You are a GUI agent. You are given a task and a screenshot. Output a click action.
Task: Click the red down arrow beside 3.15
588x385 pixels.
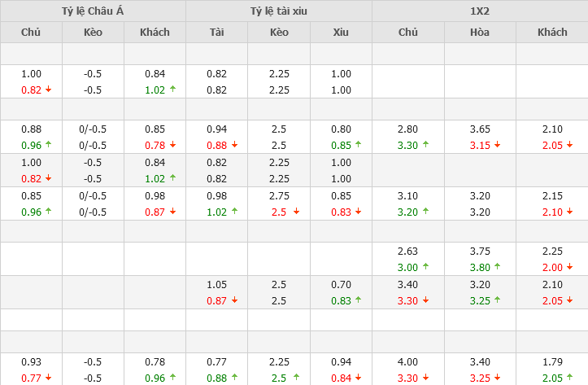pyautogui.click(x=498, y=146)
